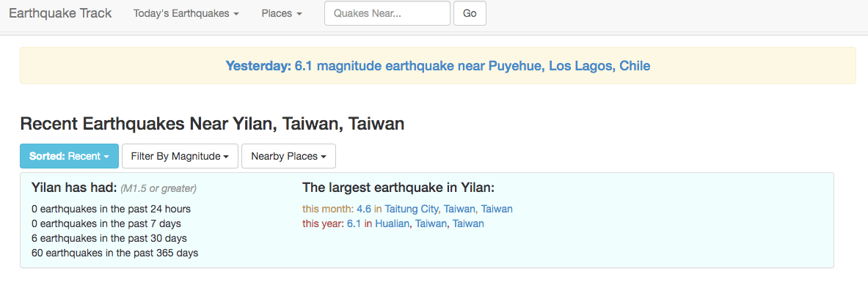Select Taiwan link right after Hualian
The image size is (868, 285).
(431, 223)
